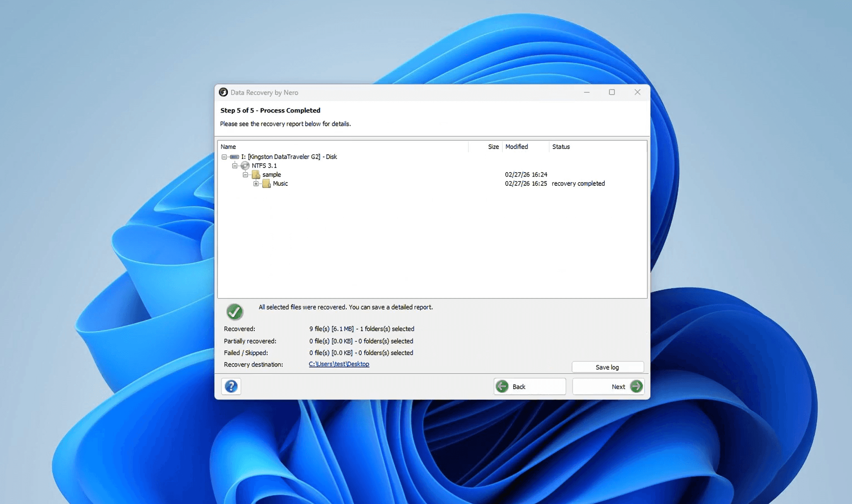Collapse the NTFS 3.1 tree node
852x504 pixels.
[x=235, y=166]
